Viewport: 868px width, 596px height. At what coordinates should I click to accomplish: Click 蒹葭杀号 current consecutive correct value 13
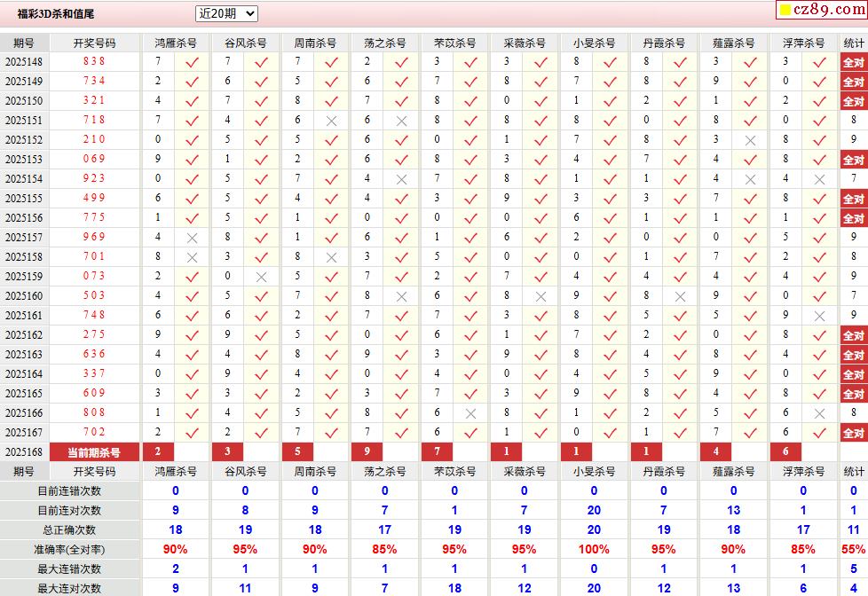point(733,510)
